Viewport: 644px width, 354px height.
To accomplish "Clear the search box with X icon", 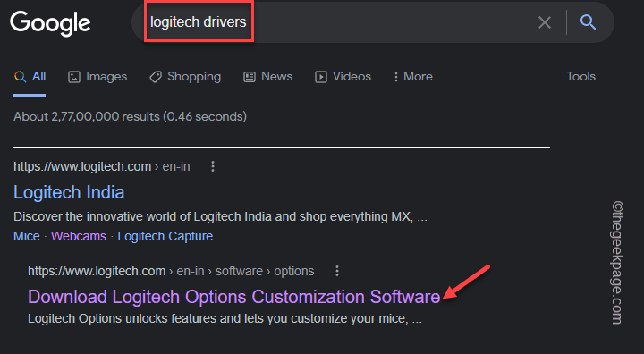I will click(545, 22).
